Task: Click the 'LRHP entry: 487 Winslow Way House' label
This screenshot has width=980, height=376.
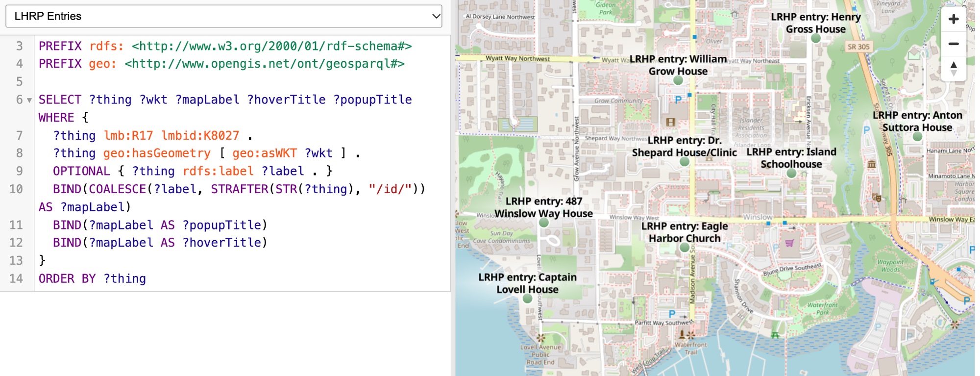Action: tap(544, 207)
